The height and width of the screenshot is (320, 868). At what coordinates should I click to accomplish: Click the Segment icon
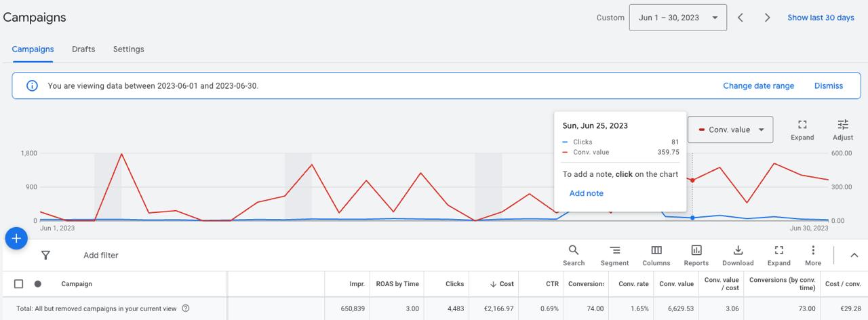click(x=614, y=255)
